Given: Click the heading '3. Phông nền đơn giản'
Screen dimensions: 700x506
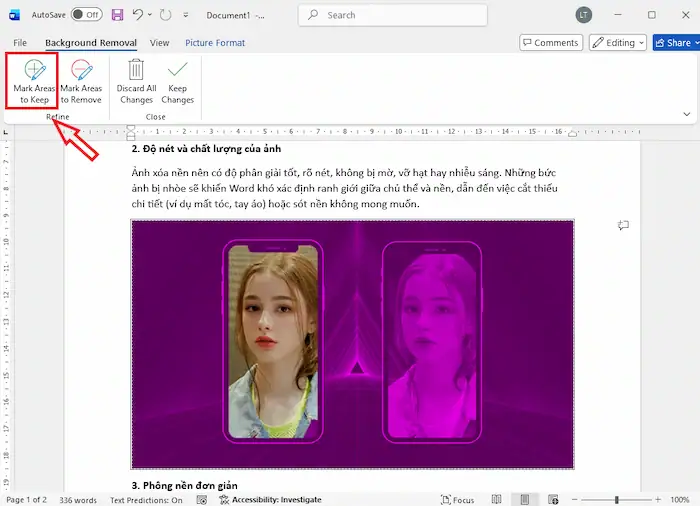Looking at the screenshot, I should 184,485.
